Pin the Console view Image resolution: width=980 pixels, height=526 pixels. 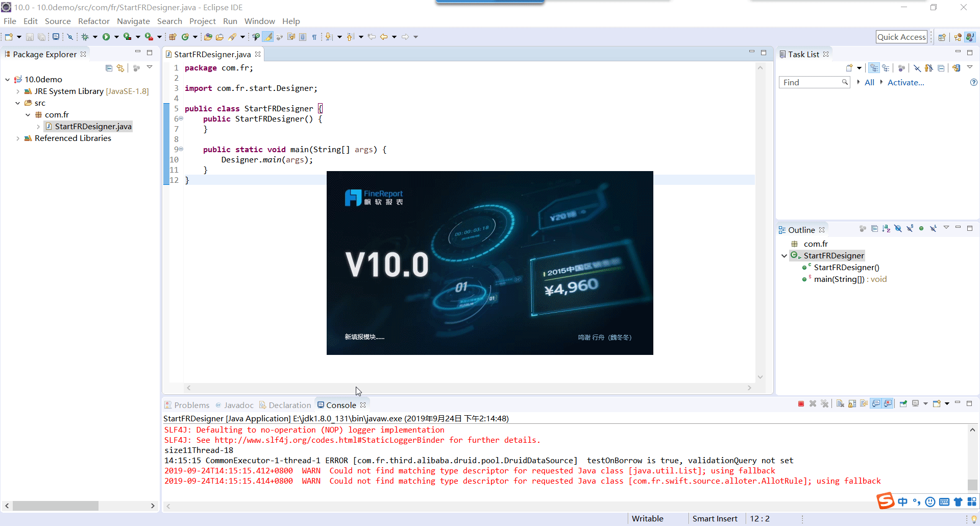903,404
